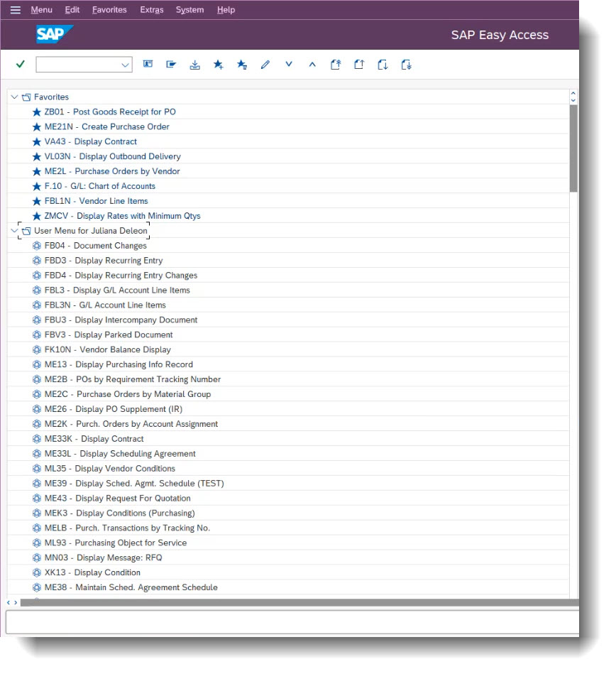Click the pencil Change Favorites icon

[265, 65]
